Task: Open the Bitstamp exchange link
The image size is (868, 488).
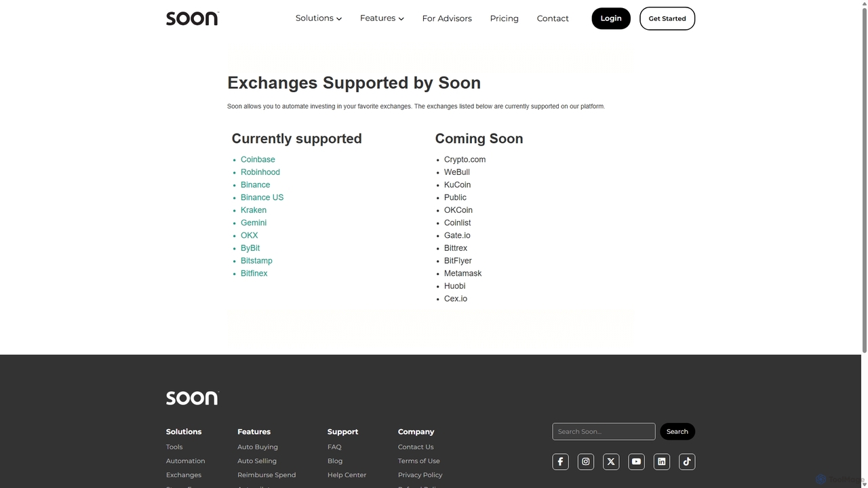Action: coord(256,260)
